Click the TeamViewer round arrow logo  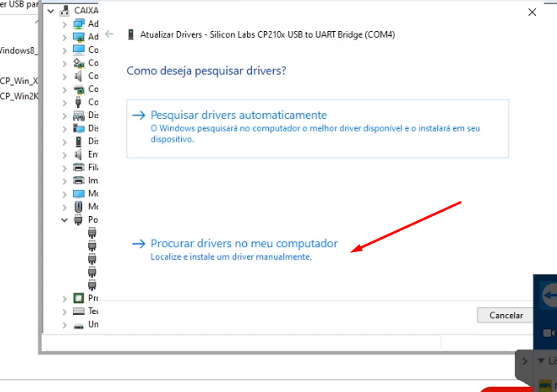point(549,297)
